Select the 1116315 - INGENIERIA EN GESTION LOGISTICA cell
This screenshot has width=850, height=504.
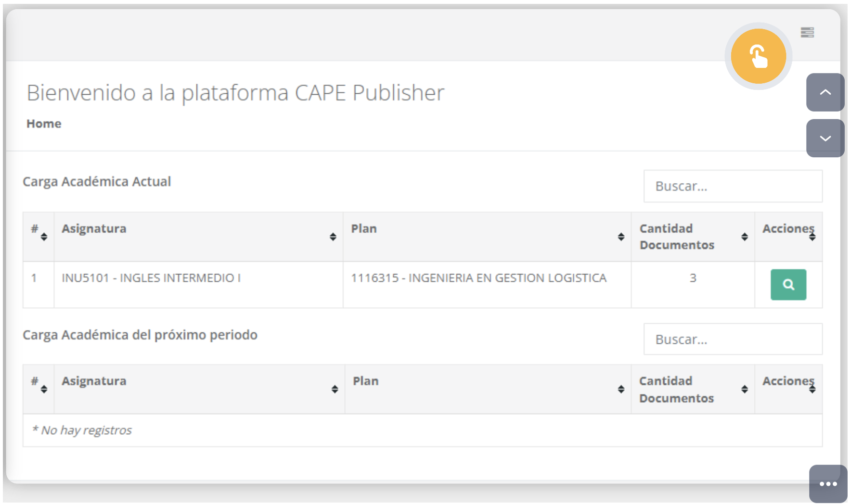(x=487, y=285)
